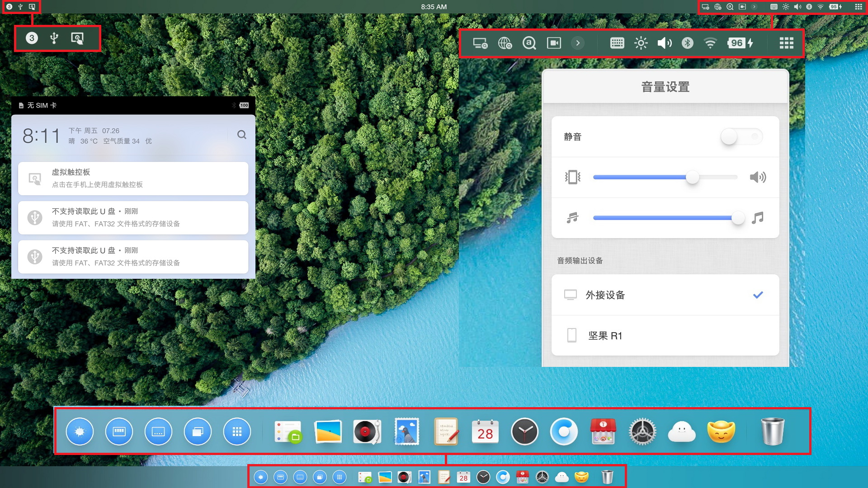Click the search icon in the phone panel
The height and width of the screenshot is (488, 868).
click(242, 135)
